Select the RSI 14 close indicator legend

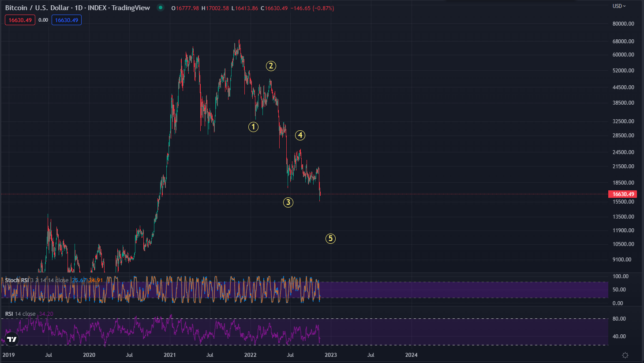point(20,314)
